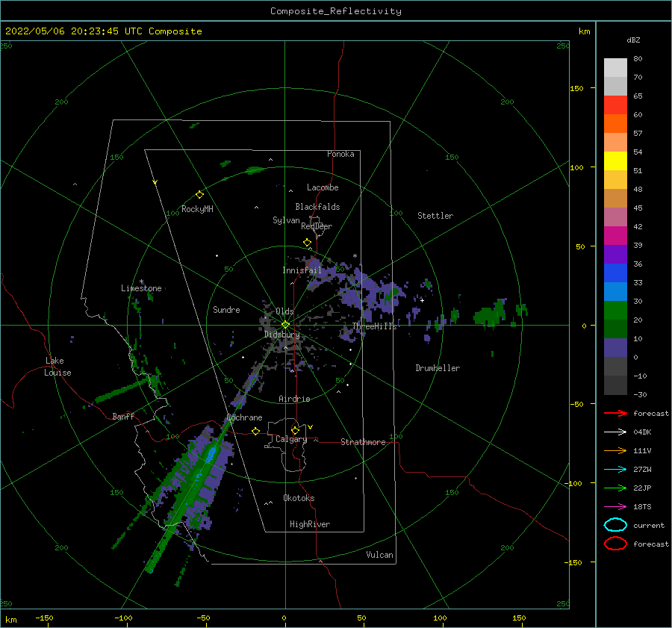Click the yellow diamond marker inside Calgary outline
Viewport: 672px width, 628px height.
[295, 430]
